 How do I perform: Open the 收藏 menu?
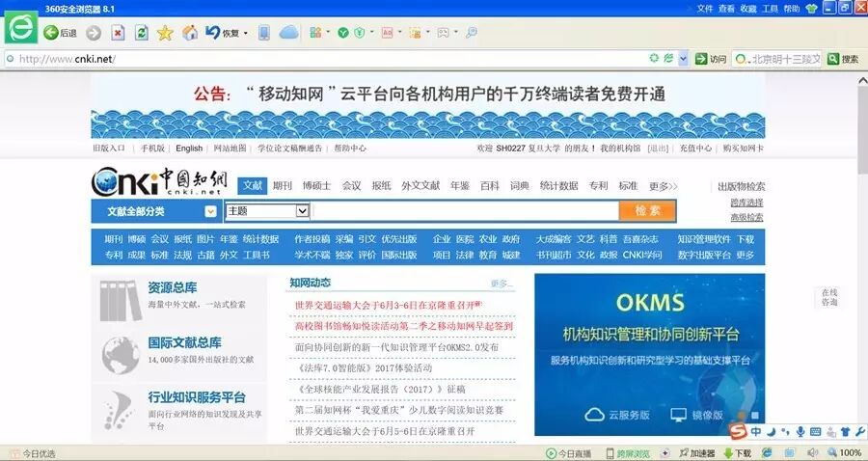[x=748, y=9]
